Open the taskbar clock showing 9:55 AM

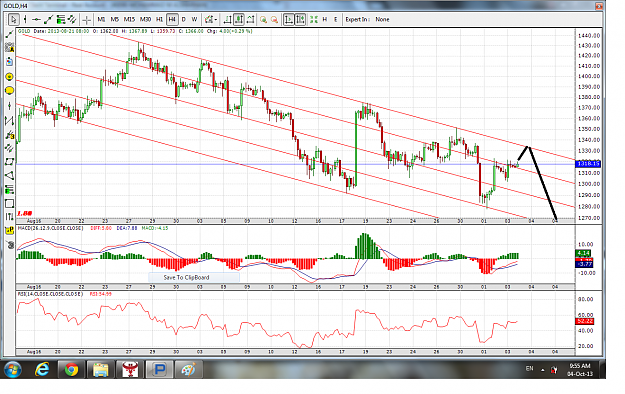(x=580, y=370)
